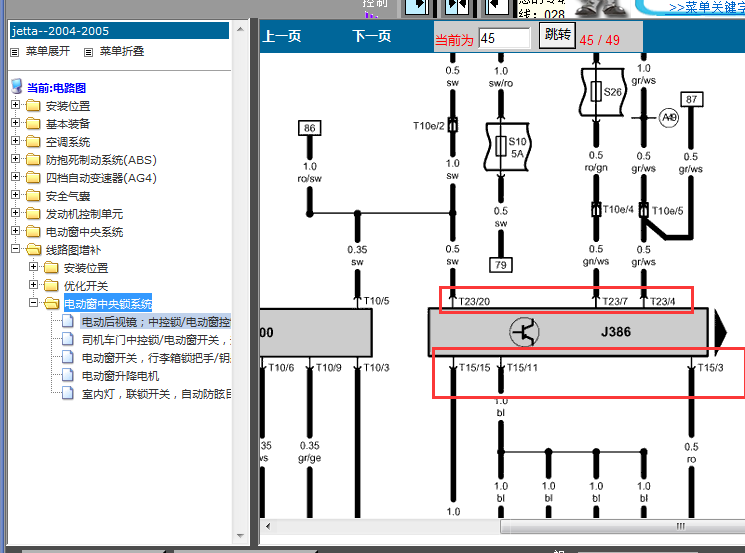745x553 pixels.
Task: Click the transistor symbol inside J386 box
Action: pos(524,332)
